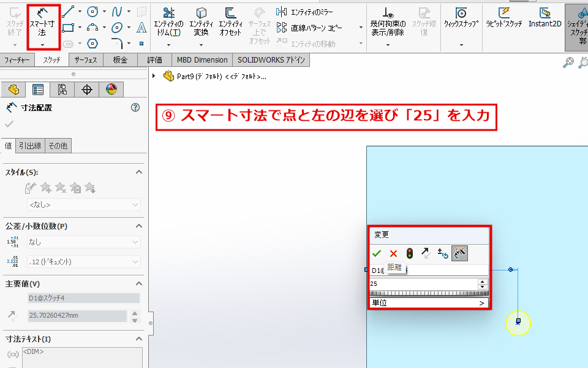Screen dimensions: 588x368
Task: Switch to the スケッチ (Sketch) tab
Action: pos(51,60)
